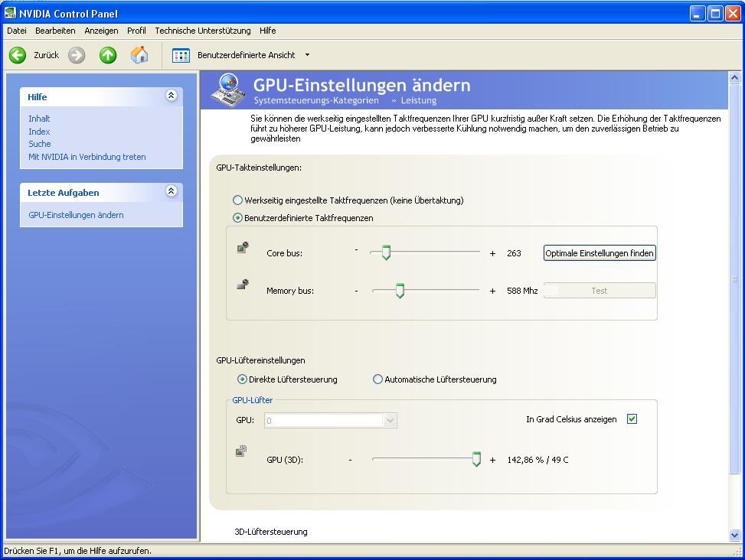Open the Suche help link
Screen dimensions: 745x560
(40, 144)
